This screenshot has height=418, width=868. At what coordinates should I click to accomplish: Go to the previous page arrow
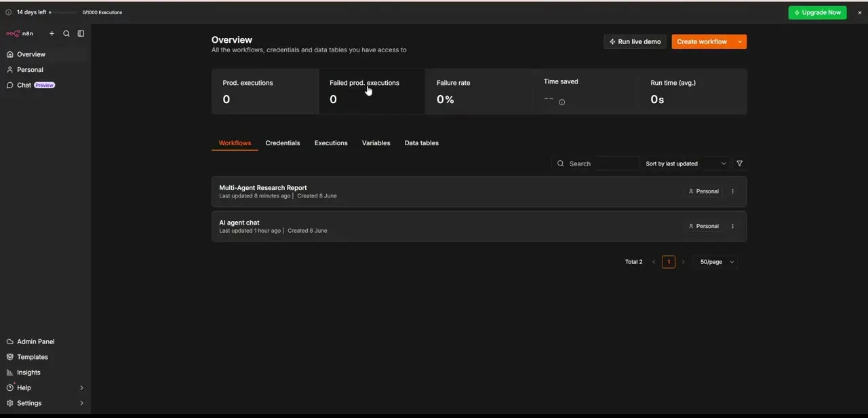coord(654,262)
